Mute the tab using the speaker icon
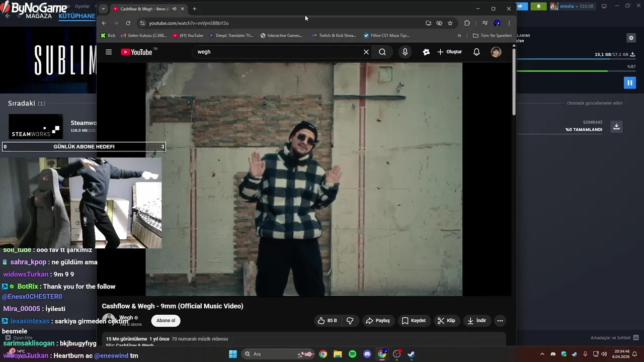The width and height of the screenshot is (644, 362). (174, 9)
